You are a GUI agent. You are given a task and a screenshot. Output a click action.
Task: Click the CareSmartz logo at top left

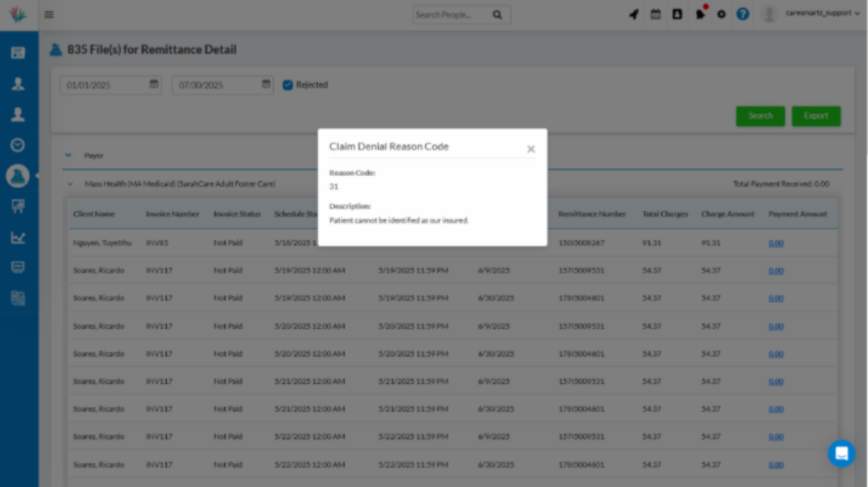pos(18,14)
